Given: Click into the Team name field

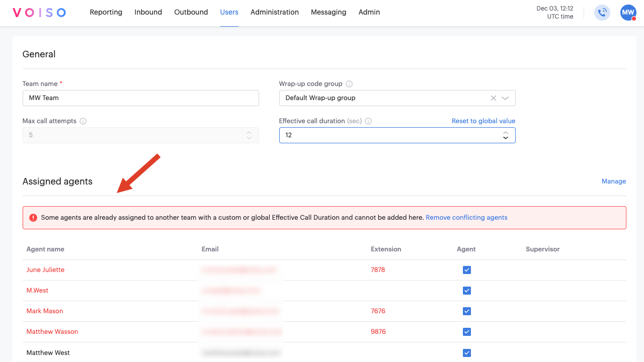Looking at the screenshot, I should (x=140, y=98).
